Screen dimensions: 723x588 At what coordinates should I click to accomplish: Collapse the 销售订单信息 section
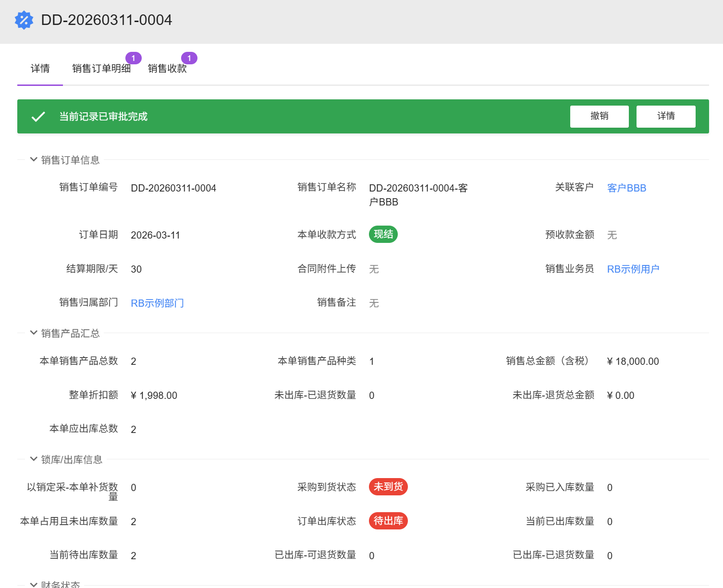click(34, 159)
